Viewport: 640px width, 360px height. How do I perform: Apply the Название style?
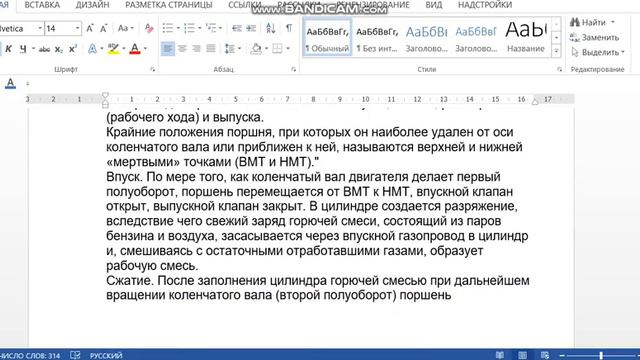[x=526, y=38]
